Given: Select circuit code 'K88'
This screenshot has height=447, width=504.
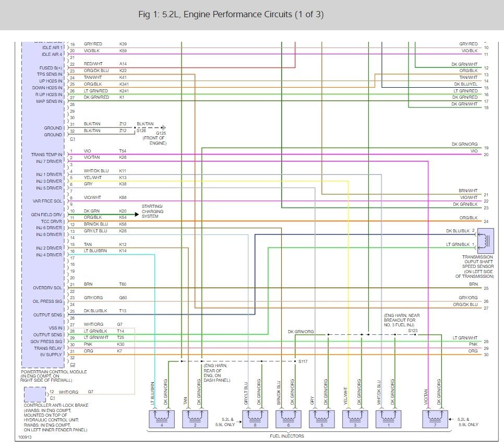Looking at the screenshot, I should pyautogui.click(x=123, y=197).
